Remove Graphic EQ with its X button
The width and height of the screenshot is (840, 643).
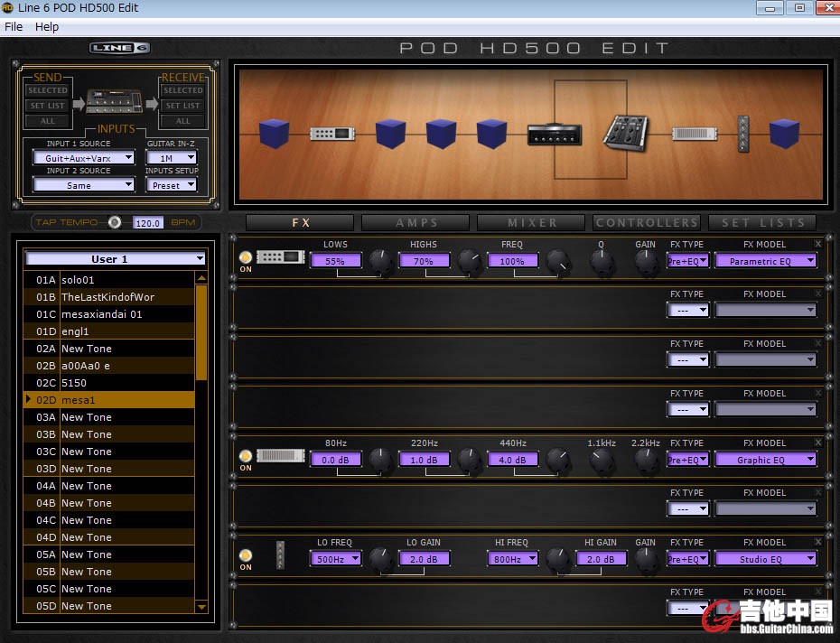click(818, 443)
